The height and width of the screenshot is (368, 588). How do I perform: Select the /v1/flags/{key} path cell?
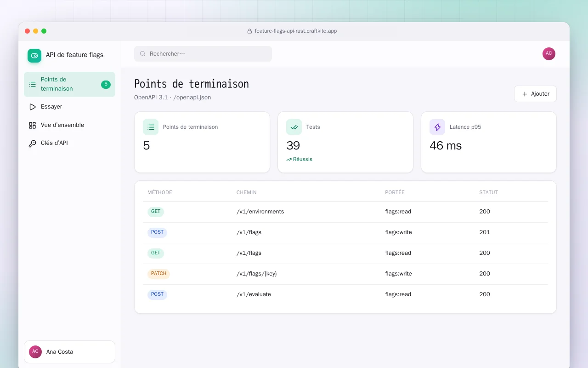pos(257,274)
